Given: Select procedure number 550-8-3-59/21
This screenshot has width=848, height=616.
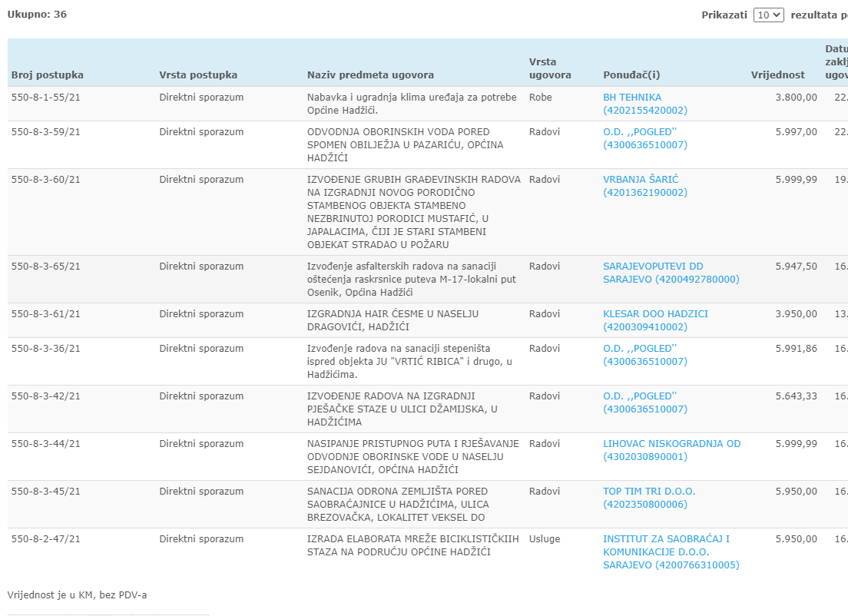Looking at the screenshot, I should pyautogui.click(x=45, y=132).
